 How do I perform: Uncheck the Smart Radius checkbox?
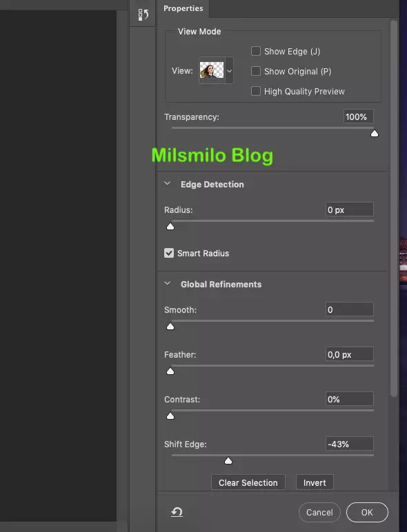coord(169,253)
